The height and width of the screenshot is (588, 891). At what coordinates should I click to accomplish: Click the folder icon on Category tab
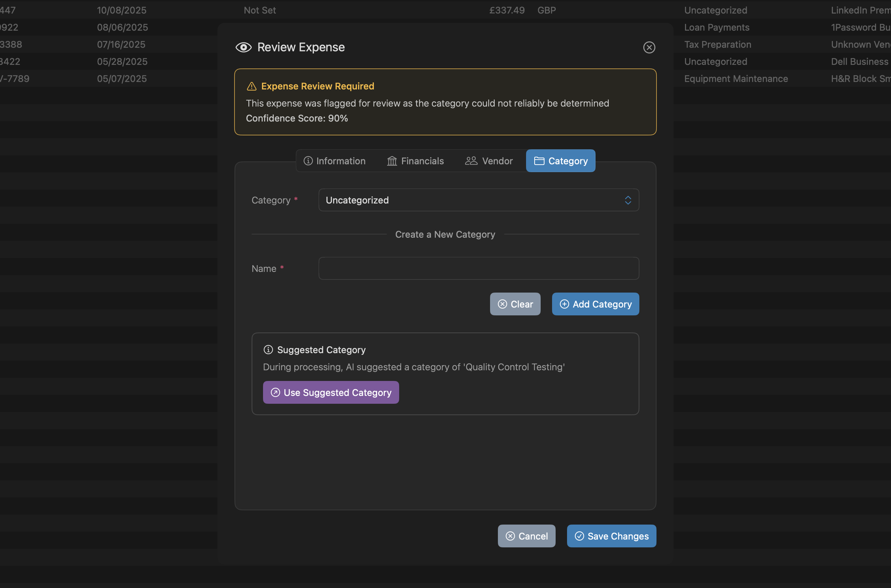(539, 160)
